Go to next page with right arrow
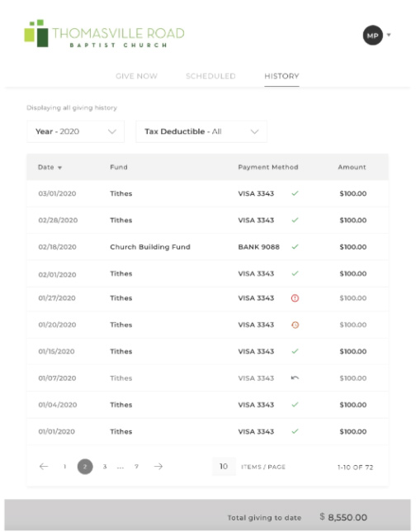The image size is (416, 532). click(158, 467)
